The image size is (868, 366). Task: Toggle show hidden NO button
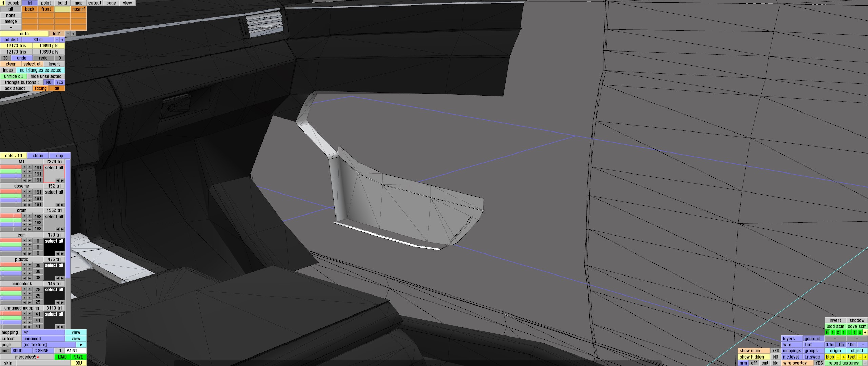coord(775,357)
